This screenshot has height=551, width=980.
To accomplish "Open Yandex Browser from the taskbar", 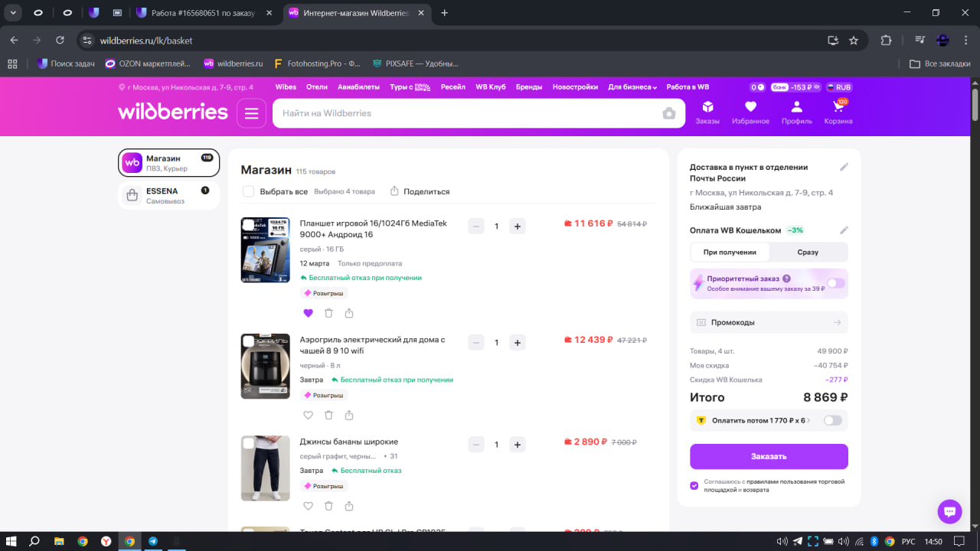I will (106, 541).
